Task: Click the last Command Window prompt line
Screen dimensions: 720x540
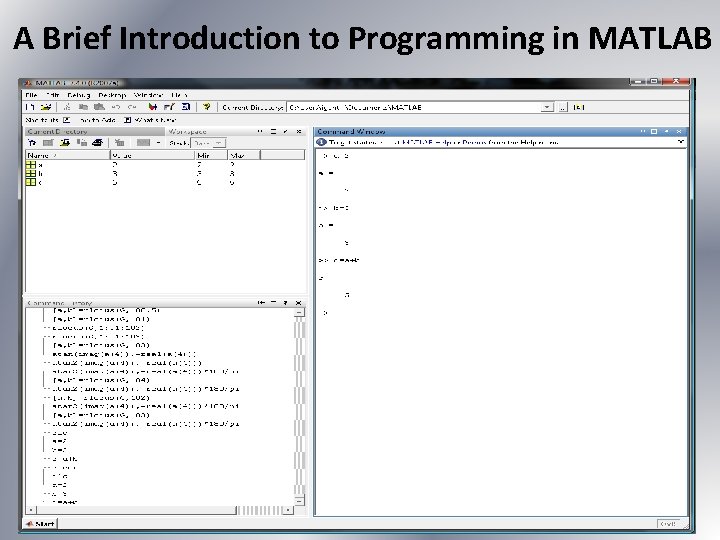Action: click(x=325, y=313)
